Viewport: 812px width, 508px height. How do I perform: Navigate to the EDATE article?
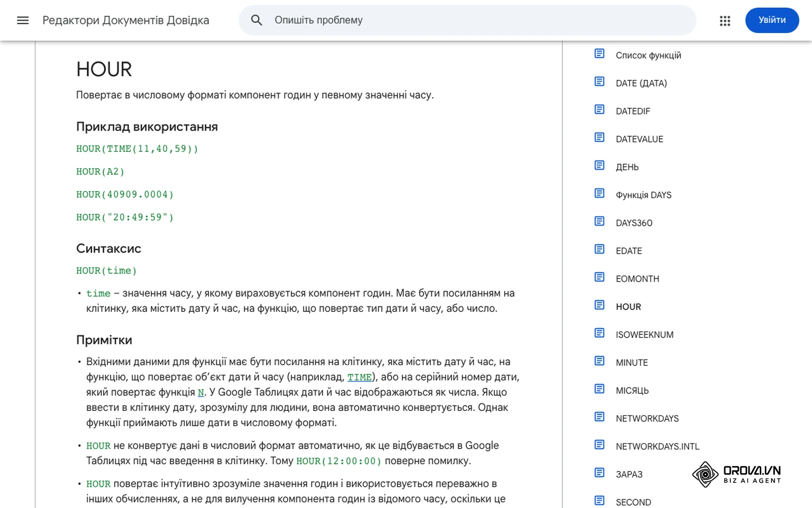629,251
